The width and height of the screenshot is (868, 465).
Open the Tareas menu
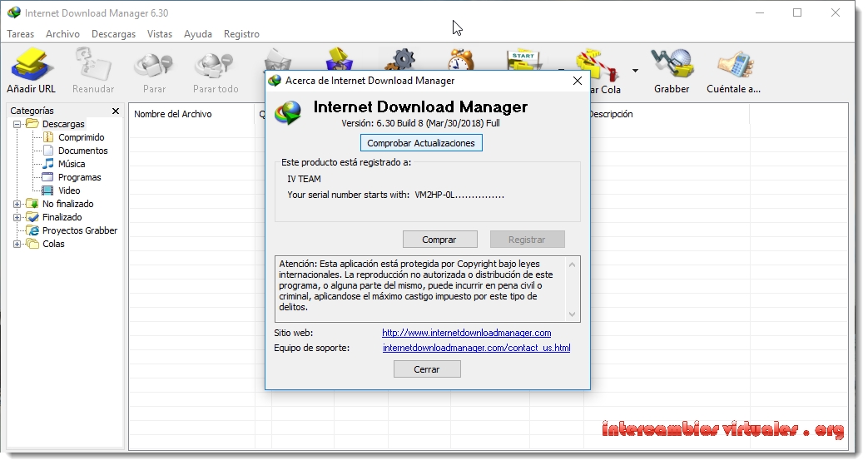[21, 34]
